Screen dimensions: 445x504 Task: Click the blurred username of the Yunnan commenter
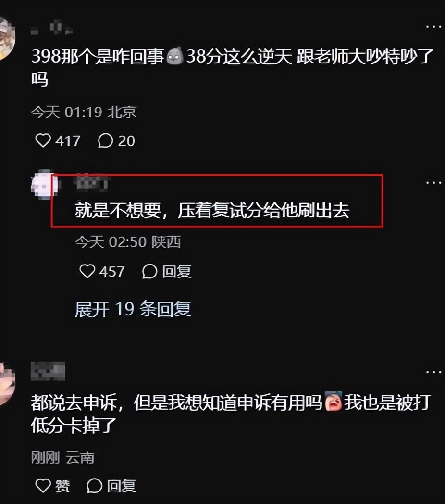point(48,371)
